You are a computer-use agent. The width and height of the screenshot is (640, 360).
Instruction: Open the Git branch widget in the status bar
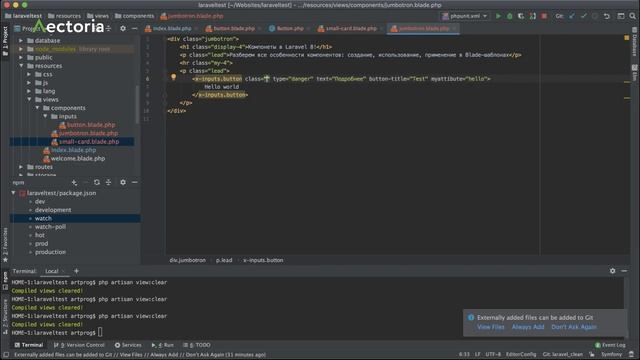click(x=563, y=354)
